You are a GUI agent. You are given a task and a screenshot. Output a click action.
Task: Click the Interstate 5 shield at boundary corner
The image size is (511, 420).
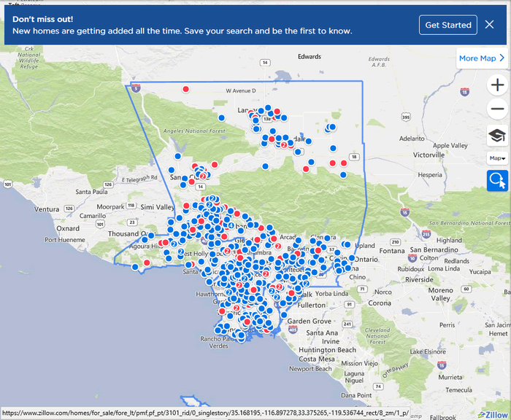click(136, 87)
